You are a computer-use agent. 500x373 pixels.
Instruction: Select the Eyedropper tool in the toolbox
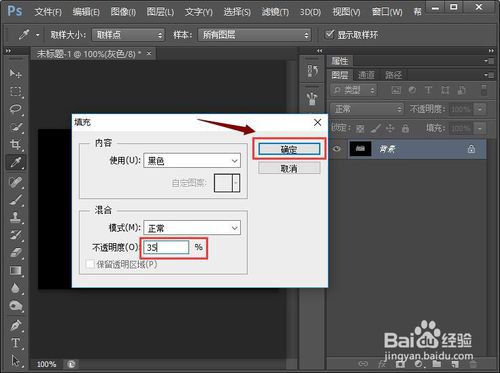coord(15,162)
